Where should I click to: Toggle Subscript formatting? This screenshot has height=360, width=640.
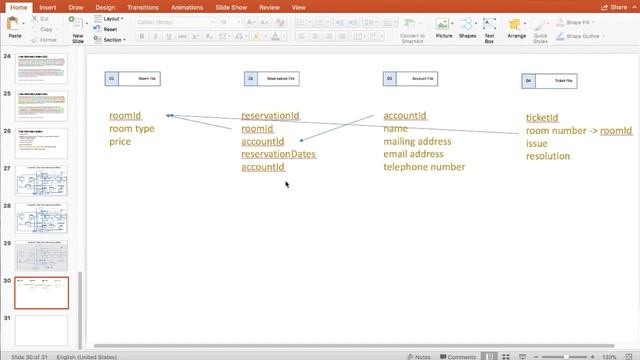tap(209, 36)
